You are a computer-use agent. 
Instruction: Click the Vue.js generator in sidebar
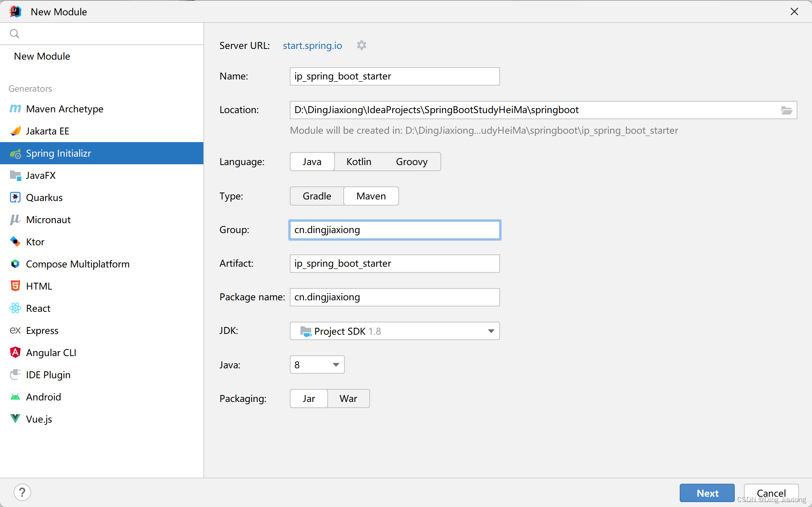coord(40,419)
